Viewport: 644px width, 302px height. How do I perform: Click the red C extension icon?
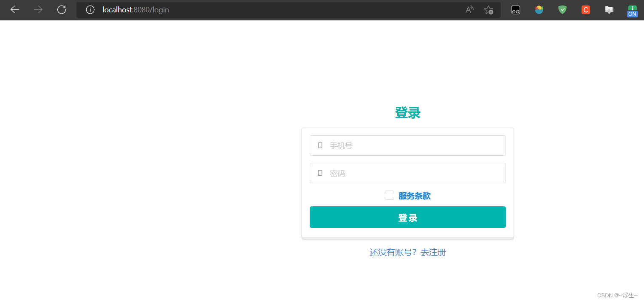585,9
